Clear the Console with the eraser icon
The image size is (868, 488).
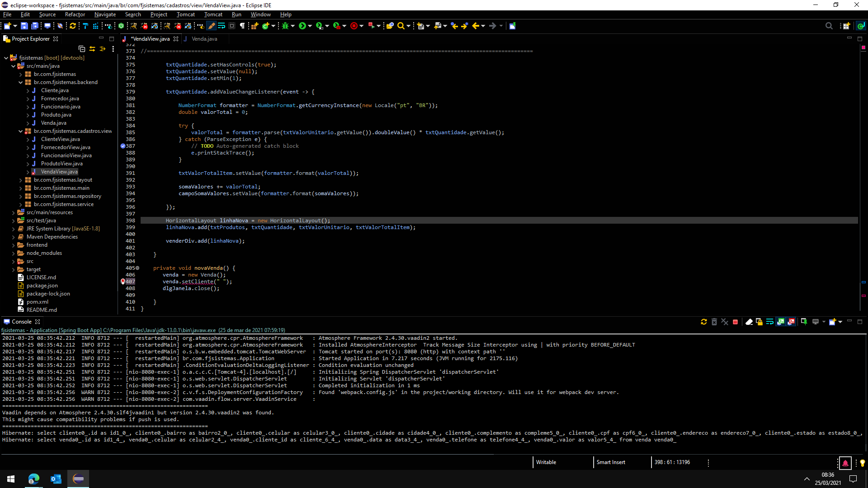pyautogui.click(x=749, y=322)
